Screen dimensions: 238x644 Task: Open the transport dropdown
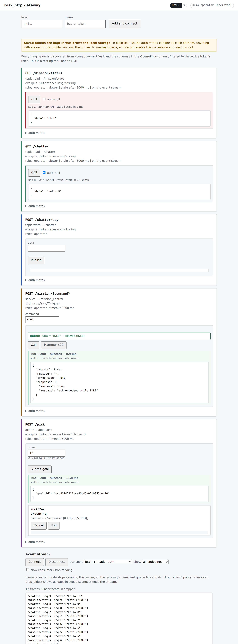coord(108,562)
